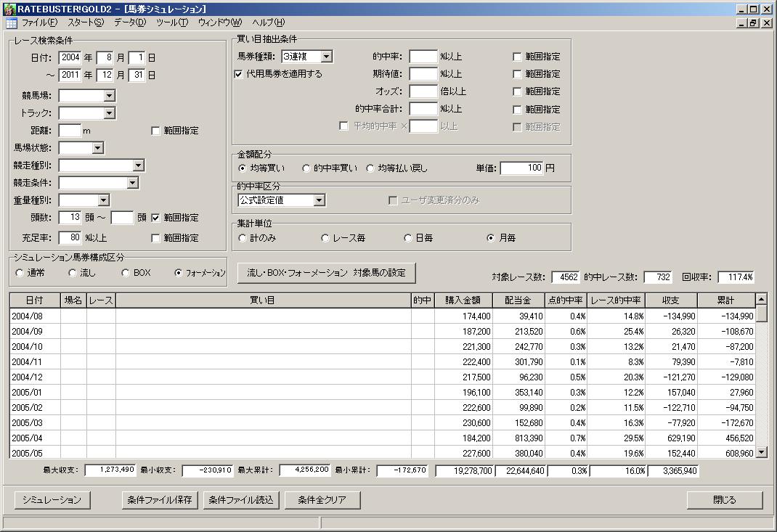The image size is (777, 532).
Task: Click the 単価 field showing 100
Action: pyautogui.click(x=522, y=168)
